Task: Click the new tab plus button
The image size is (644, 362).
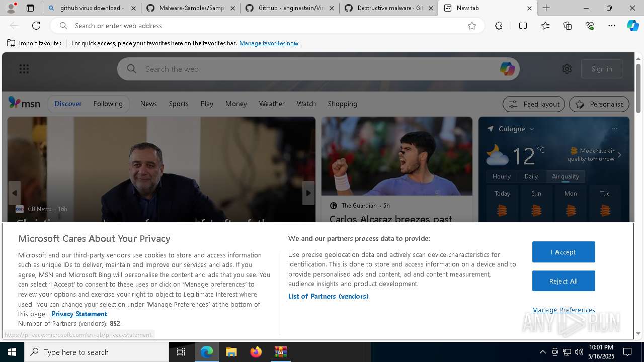Action: click(x=546, y=8)
